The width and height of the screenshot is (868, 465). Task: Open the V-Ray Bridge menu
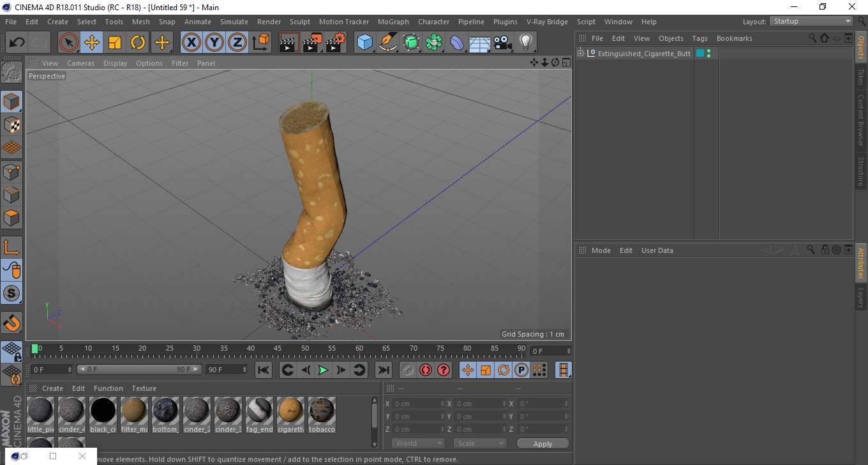click(547, 22)
